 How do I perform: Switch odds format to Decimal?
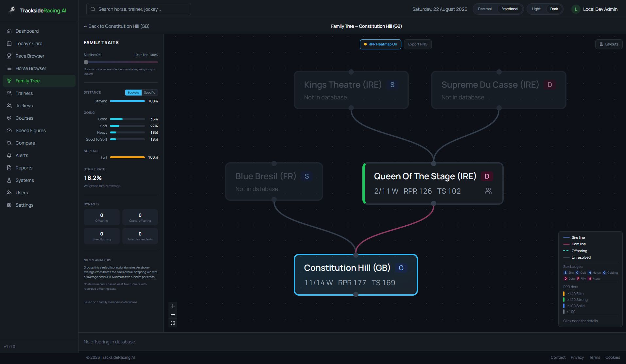[485, 9]
